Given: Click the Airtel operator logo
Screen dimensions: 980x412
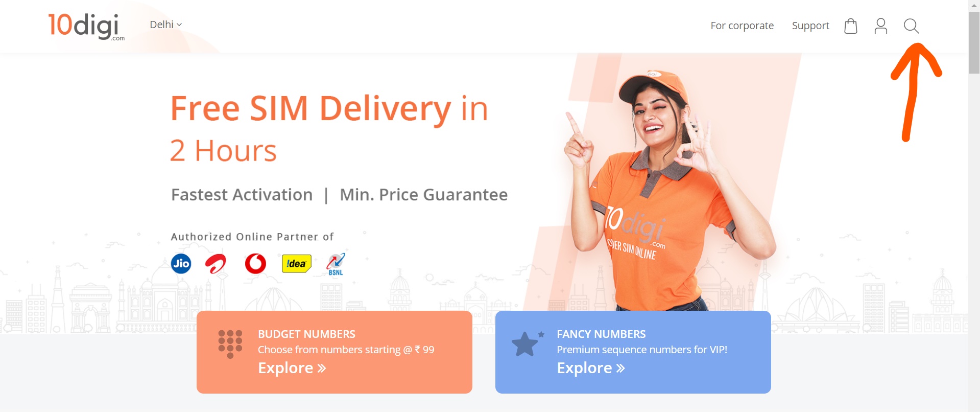Looking at the screenshot, I should [x=216, y=264].
